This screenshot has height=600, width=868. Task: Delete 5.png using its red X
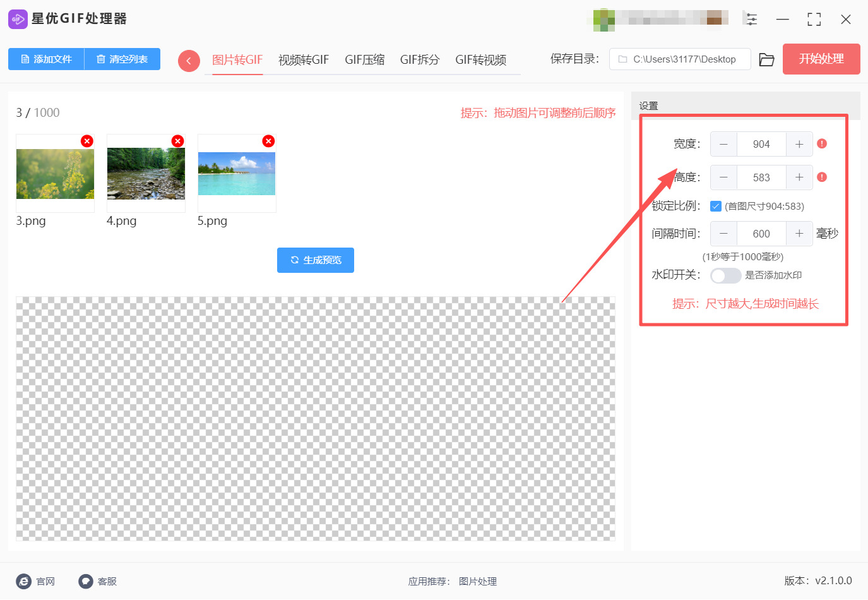coord(269,141)
